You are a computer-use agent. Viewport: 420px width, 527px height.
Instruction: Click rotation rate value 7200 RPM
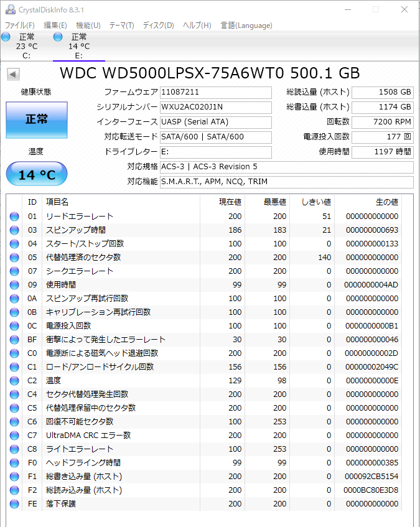(383, 123)
